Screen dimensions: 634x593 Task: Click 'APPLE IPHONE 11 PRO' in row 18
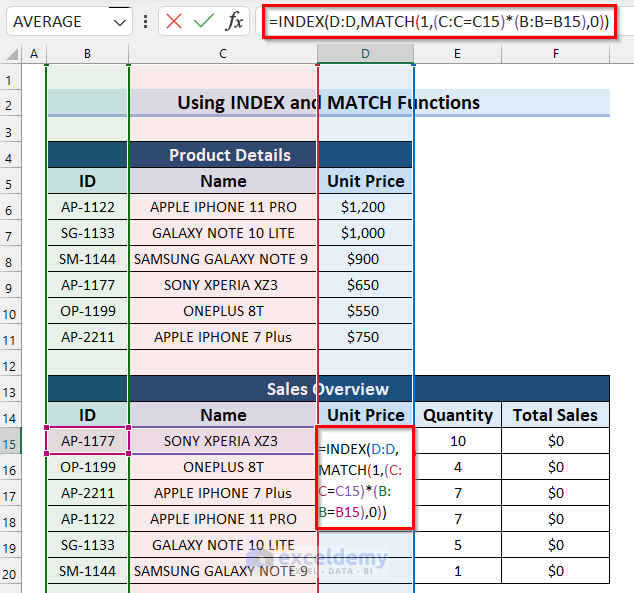[x=223, y=519]
